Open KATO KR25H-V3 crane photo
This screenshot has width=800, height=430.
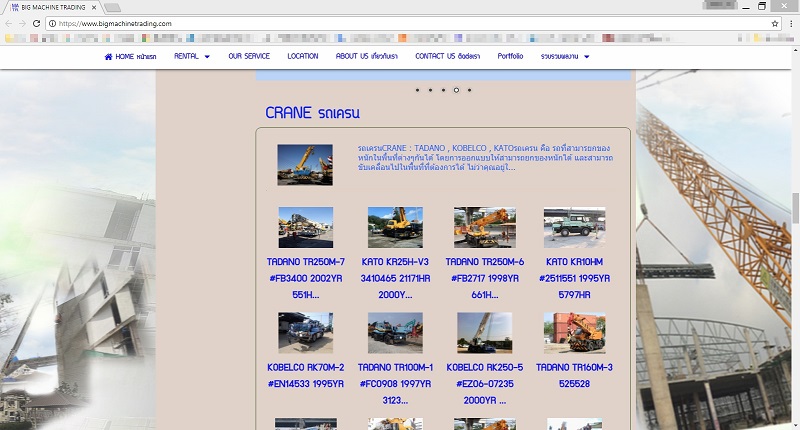click(x=395, y=227)
